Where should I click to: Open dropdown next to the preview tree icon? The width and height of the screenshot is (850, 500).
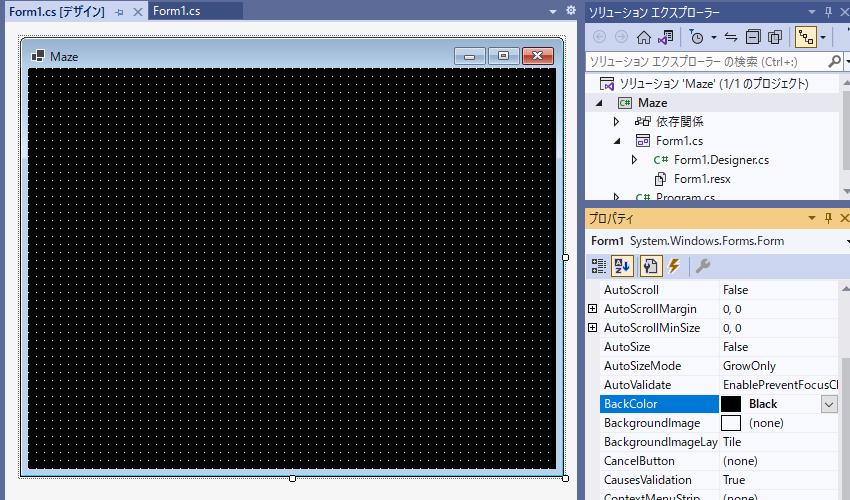click(x=823, y=37)
